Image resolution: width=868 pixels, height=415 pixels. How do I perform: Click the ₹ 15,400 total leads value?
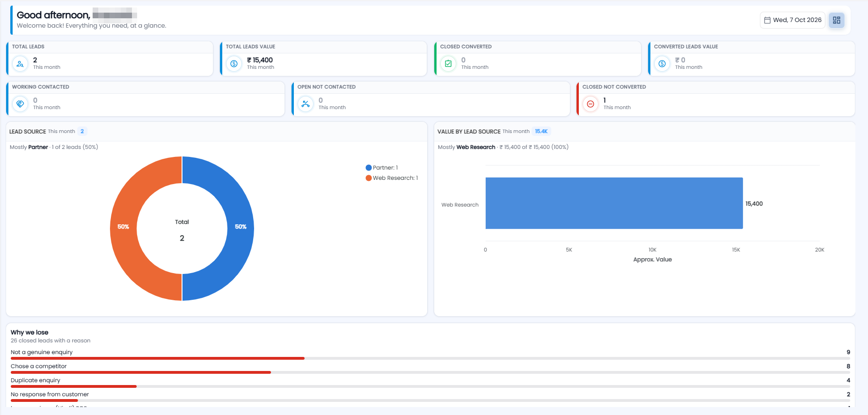pos(260,60)
